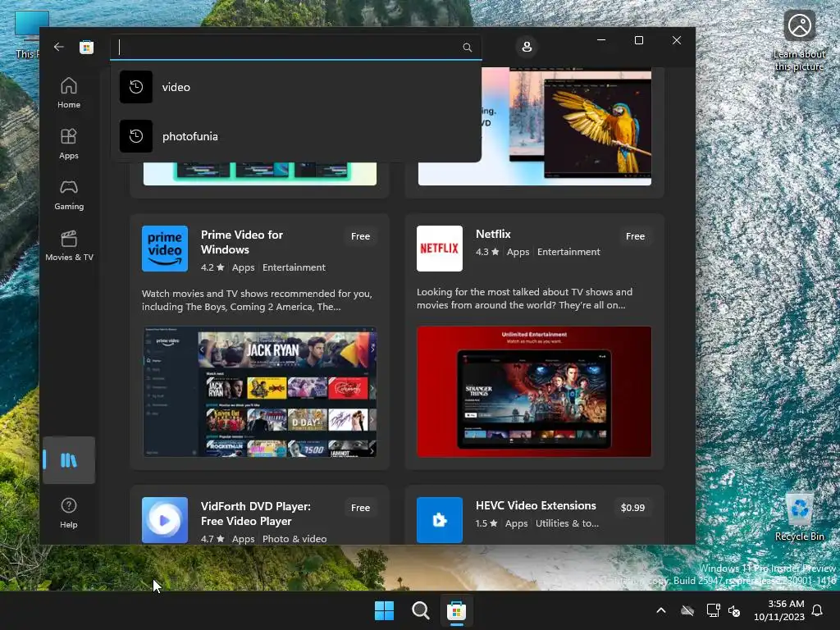Click 'Photo & video' category on VidForth card
The width and height of the screenshot is (840, 630).
click(294, 539)
